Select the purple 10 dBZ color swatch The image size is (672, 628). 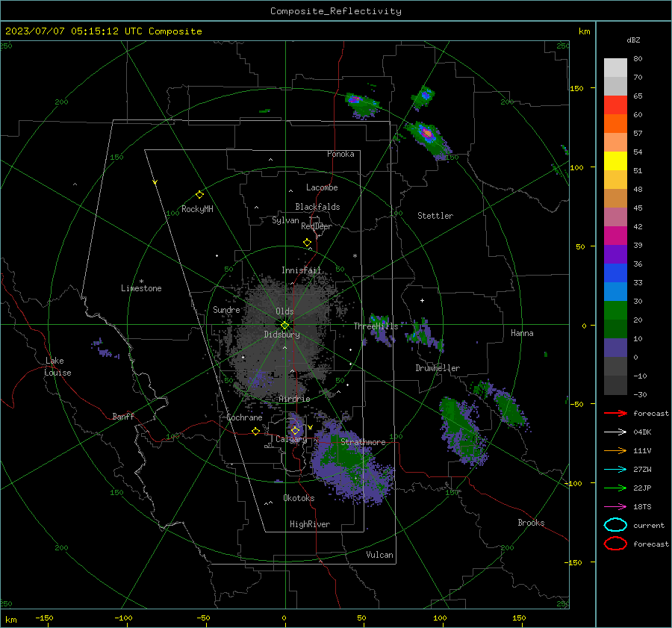tap(615, 348)
